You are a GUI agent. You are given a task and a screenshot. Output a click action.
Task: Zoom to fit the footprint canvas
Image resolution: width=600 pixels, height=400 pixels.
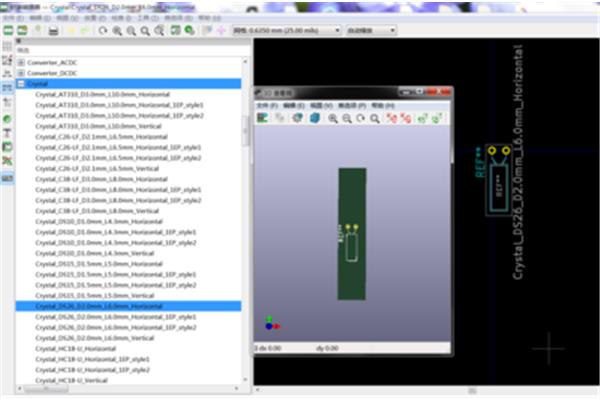click(x=145, y=31)
